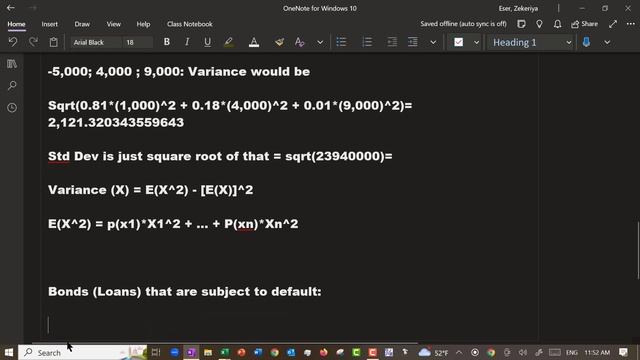Screen dimensions: 640x360
Task: Open Task View on taskbar
Action: point(156,352)
